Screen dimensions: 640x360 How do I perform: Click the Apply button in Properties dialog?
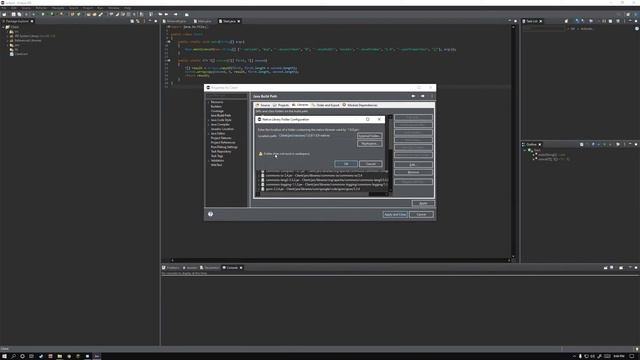click(423, 203)
